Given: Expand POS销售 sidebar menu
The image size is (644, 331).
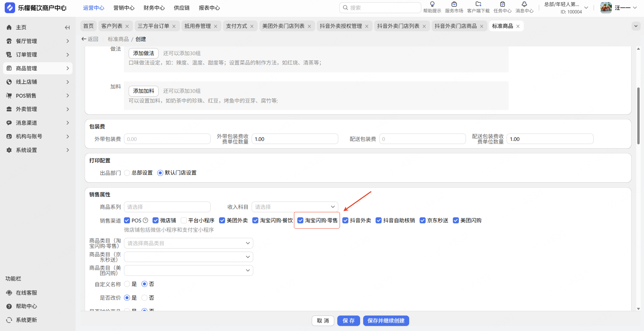Looking at the screenshot, I should tap(38, 96).
